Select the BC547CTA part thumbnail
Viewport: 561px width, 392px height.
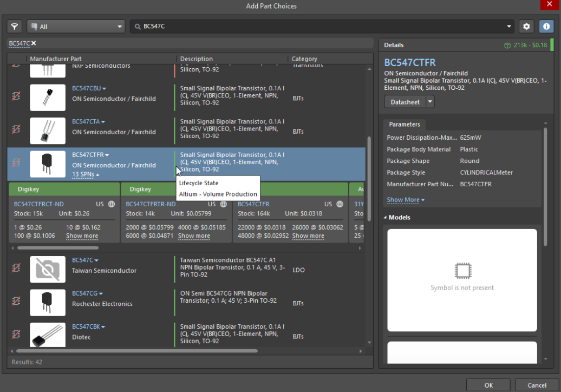pyautogui.click(x=48, y=131)
